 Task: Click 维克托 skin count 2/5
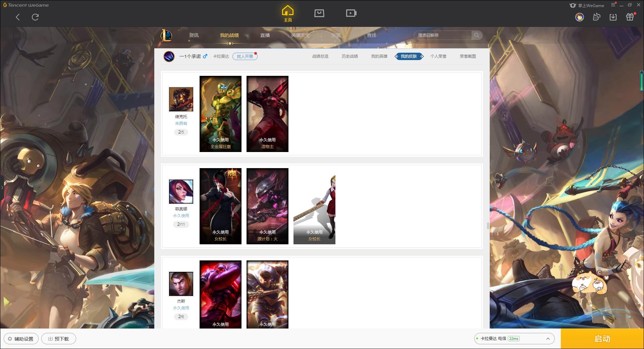point(181,132)
